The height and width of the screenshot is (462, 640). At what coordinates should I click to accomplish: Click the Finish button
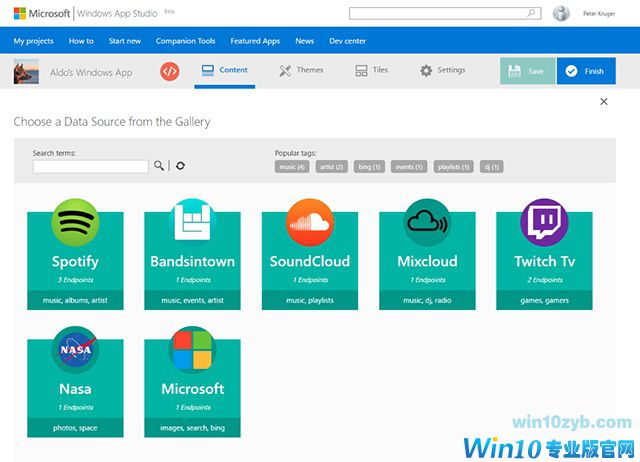point(586,71)
